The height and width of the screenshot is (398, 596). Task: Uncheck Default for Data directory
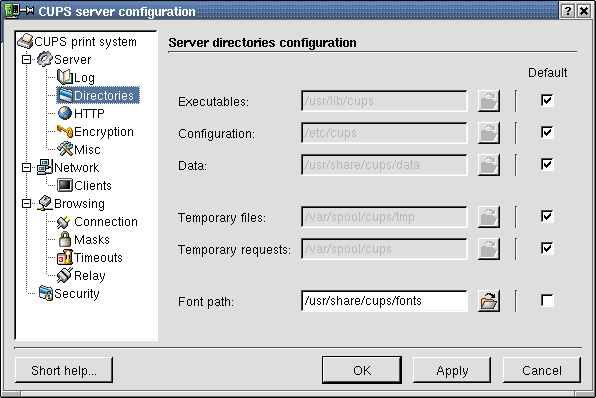tap(547, 164)
